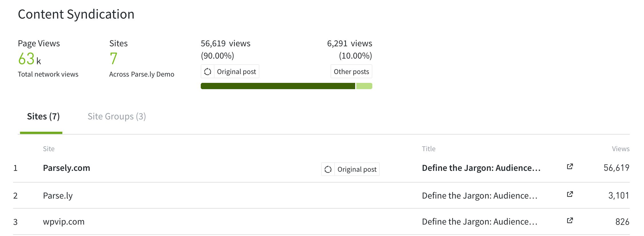Click the Other posts badge
The height and width of the screenshot is (236, 644).
[351, 71]
